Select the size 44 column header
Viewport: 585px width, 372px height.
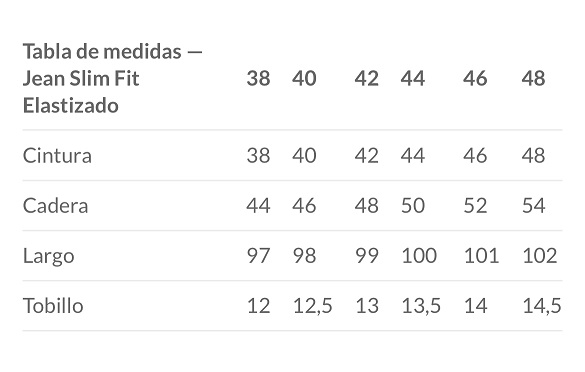click(413, 78)
